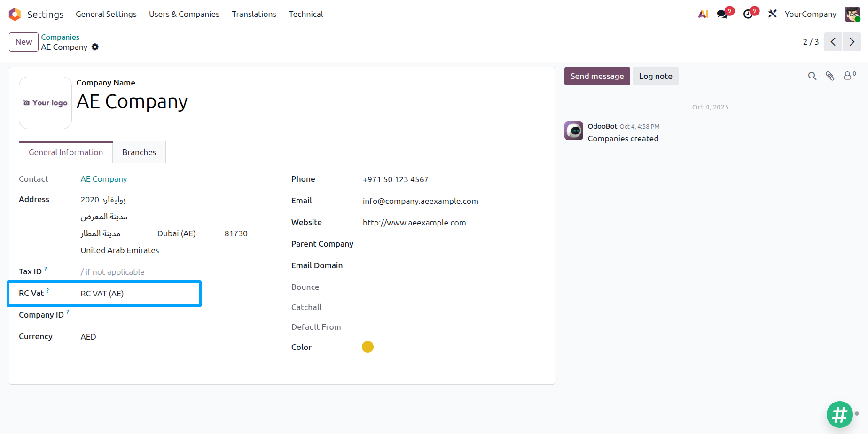
Task: Go to the previous company record
Action: pos(833,42)
